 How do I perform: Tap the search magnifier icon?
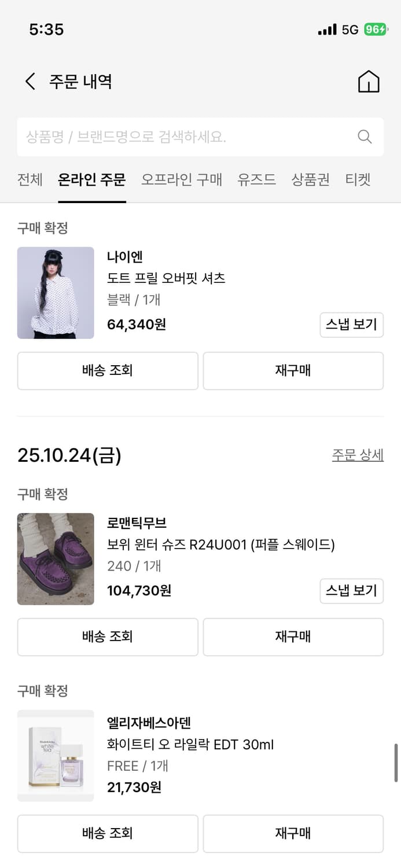364,137
